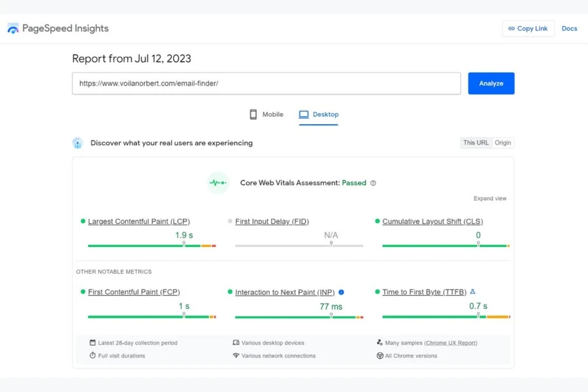The width and height of the screenshot is (588, 392).
Task: Open the Core Web Vitals info tooltip icon
Action: pyautogui.click(x=373, y=183)
